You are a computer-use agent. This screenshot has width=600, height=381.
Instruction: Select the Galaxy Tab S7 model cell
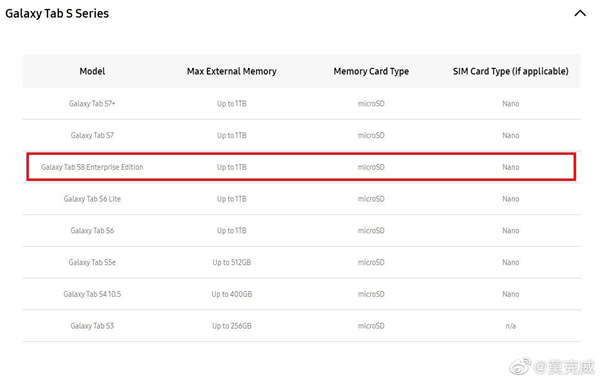[x=92, y=135]
